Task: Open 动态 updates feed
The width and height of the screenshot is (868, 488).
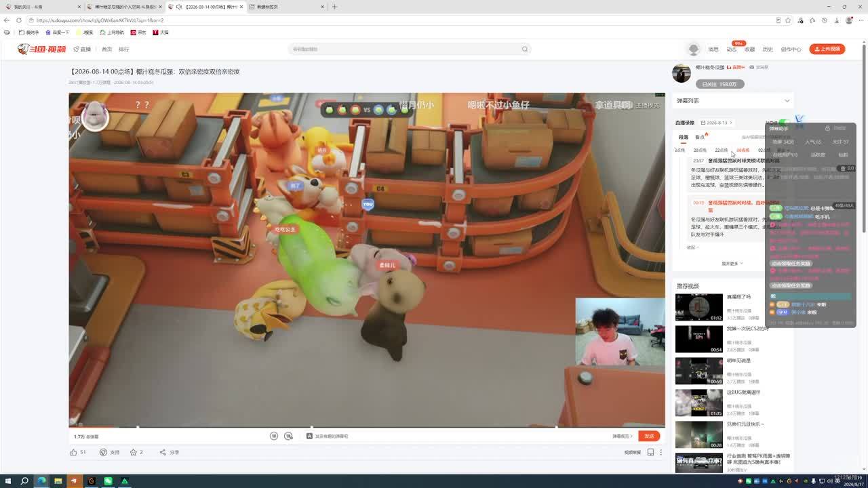Action: pyautogui.click(x=732, y=49)
